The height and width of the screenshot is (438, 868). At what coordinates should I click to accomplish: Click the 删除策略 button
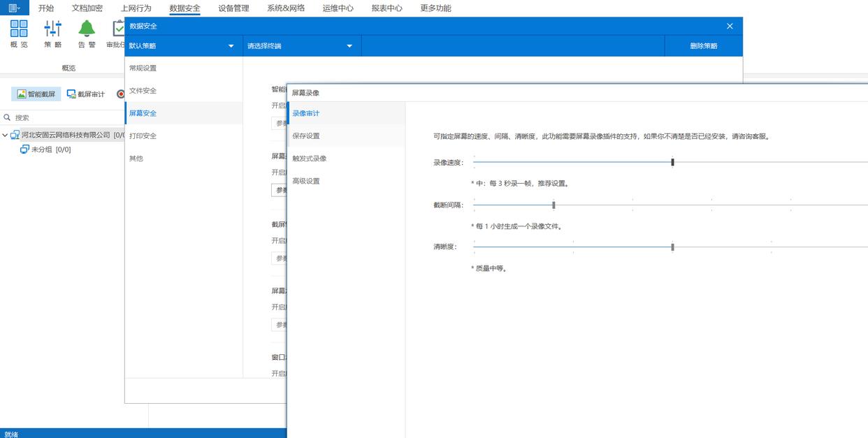pos(703,46)
